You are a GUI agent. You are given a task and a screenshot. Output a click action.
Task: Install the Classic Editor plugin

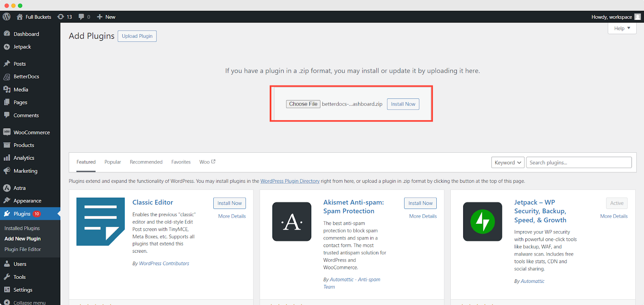tap(229, 203)
